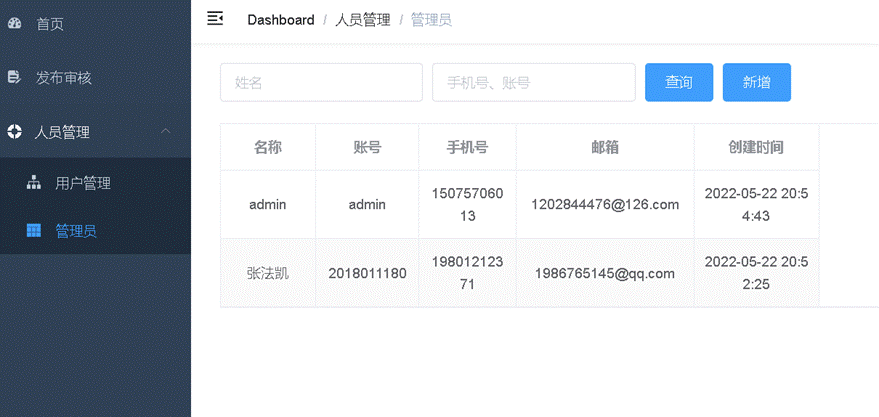Click the 人员管理 breadcrumb

click(x=363, y=20)
